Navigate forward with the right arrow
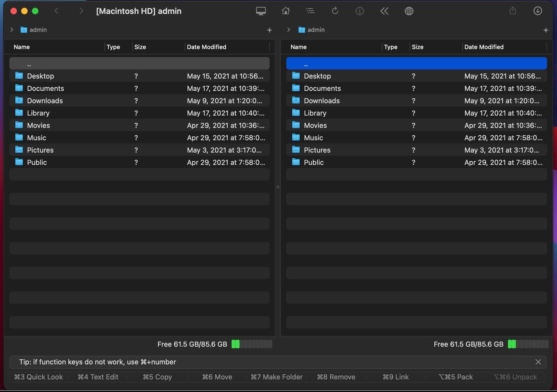The image size is (557, 392). click(81, 11)
